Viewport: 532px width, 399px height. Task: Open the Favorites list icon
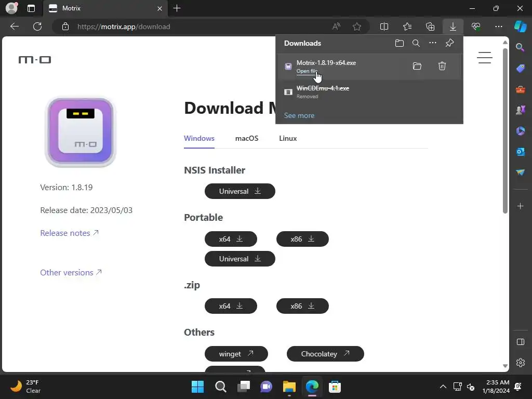coord(407,26)
